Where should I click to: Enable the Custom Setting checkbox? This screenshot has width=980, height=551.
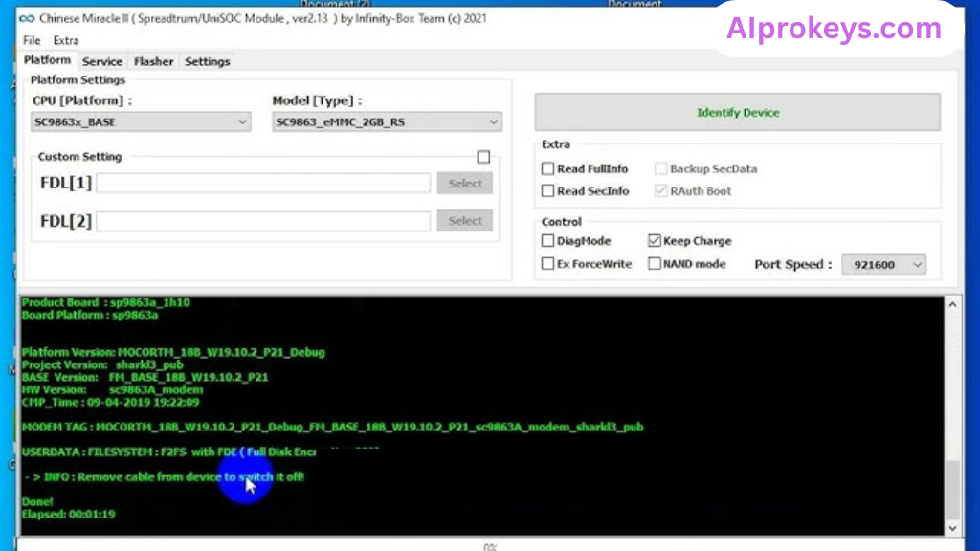tap(483, 157)
